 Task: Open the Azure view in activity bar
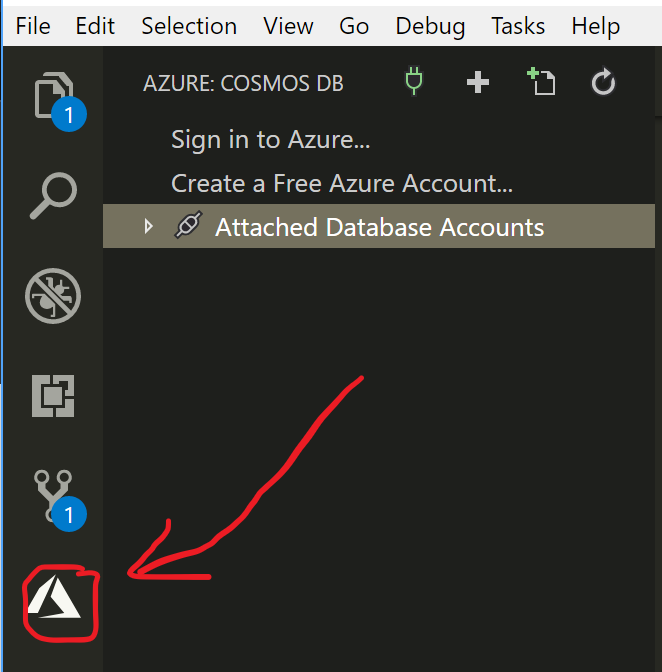click(54, 597)
